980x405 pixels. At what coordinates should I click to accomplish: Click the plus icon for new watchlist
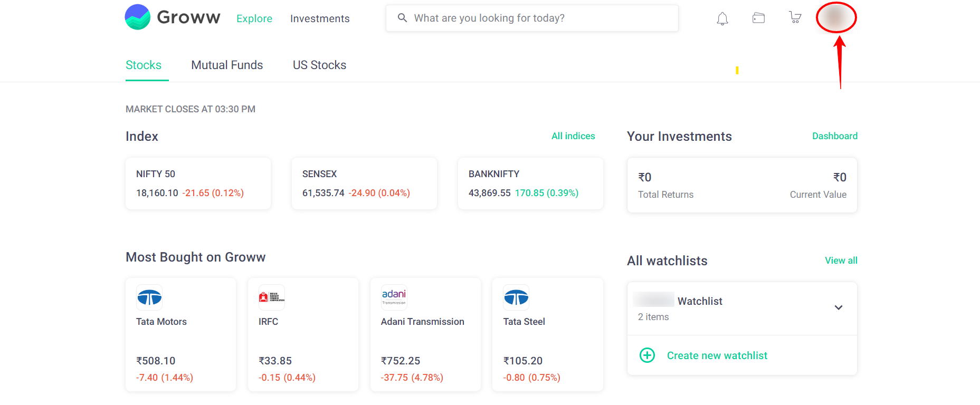647,355
